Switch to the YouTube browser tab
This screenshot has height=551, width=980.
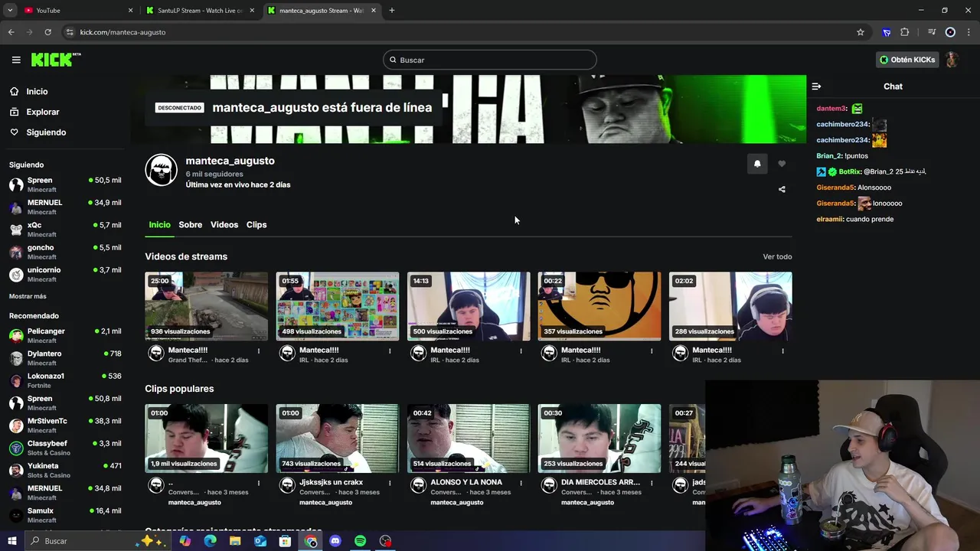(x=78, y=10)
